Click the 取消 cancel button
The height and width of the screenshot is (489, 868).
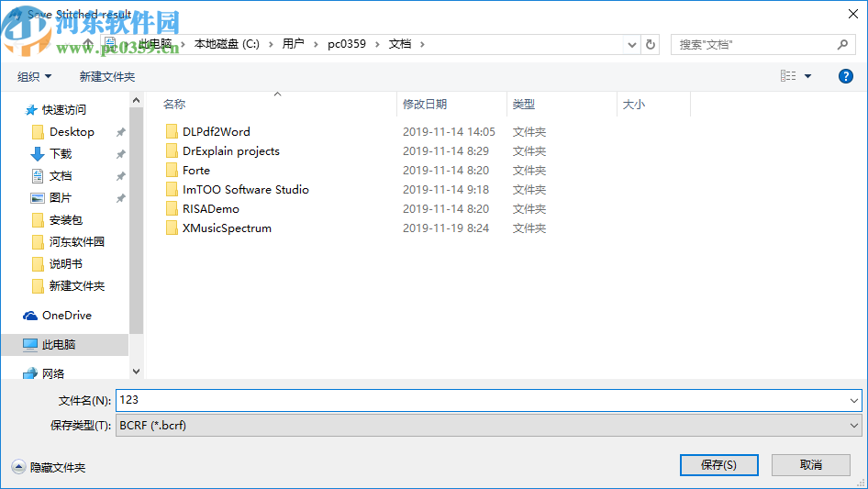(810, 464)
